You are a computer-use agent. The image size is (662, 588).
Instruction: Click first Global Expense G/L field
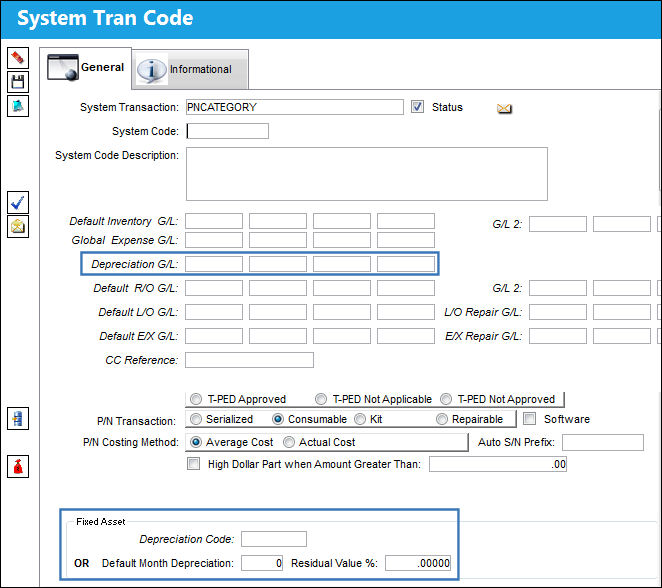coord(214,240)
